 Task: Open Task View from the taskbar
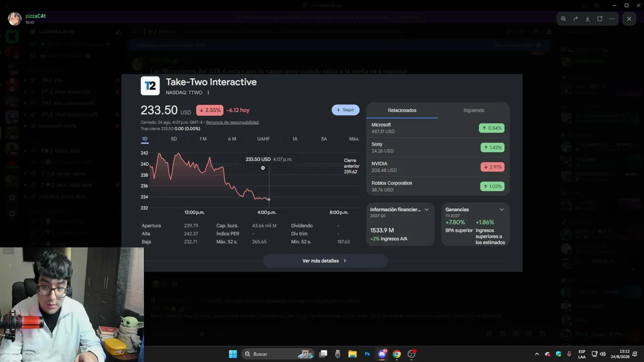click(324, 354)
